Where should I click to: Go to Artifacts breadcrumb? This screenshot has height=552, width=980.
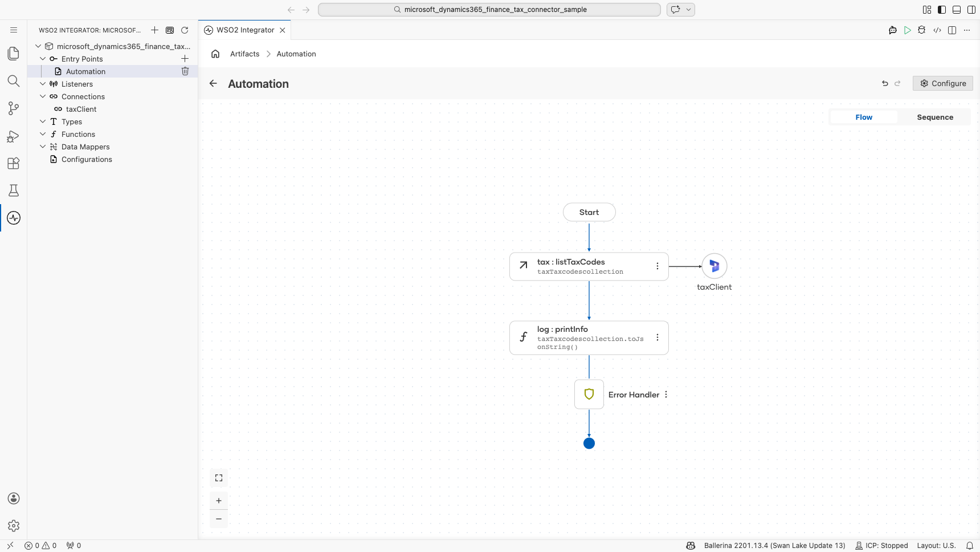[245, 54]
